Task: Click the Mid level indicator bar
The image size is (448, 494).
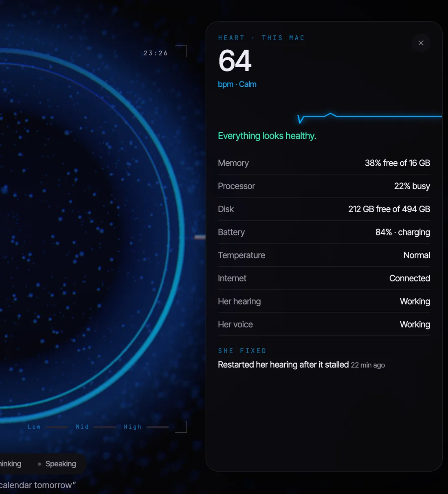Action: [x=105, y=427]
